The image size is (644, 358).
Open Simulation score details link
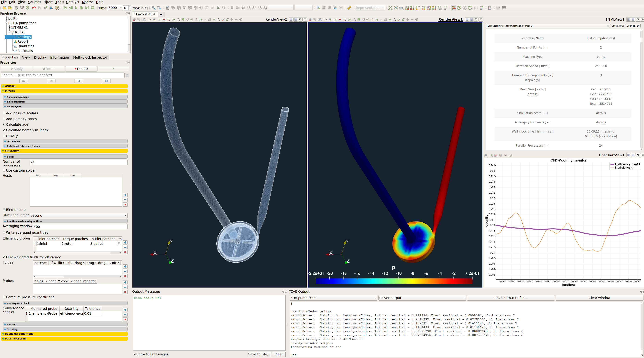(x=600, y=113)
